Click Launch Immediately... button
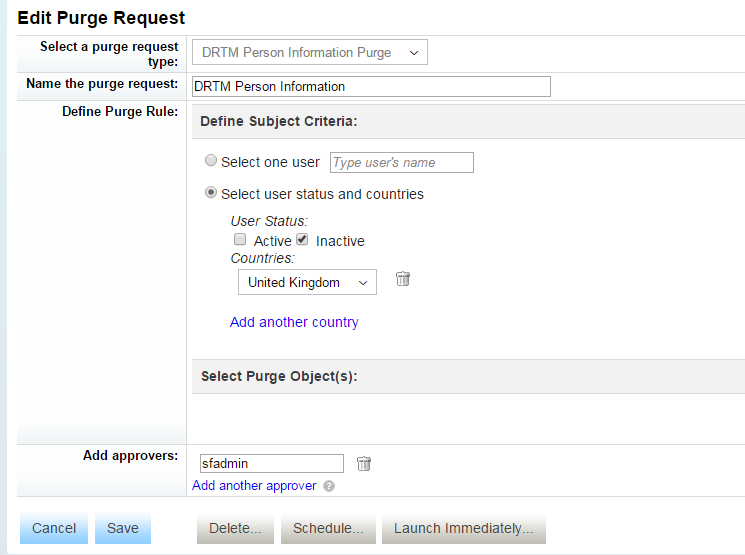Viewport: 745px width, 555px height. 464,528
